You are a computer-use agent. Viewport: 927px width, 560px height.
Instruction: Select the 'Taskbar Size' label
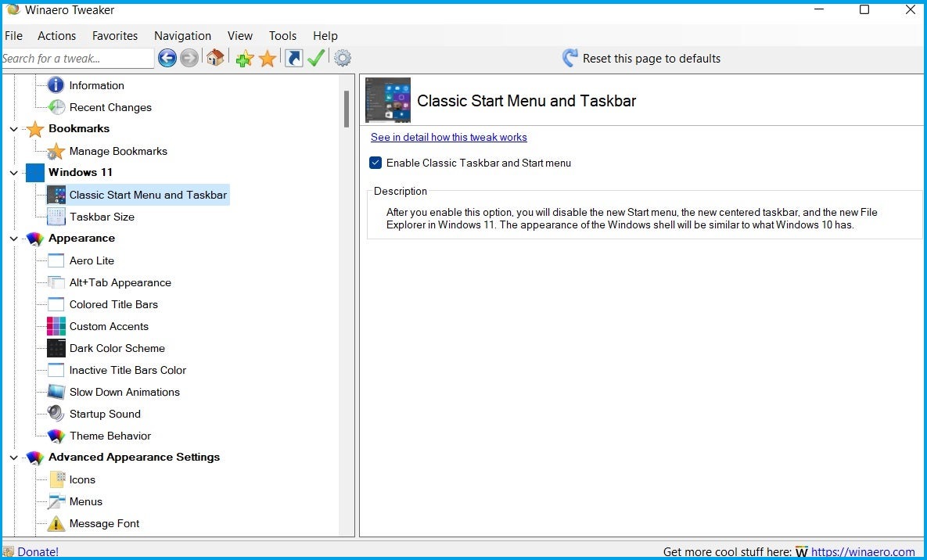coord(102,217)
